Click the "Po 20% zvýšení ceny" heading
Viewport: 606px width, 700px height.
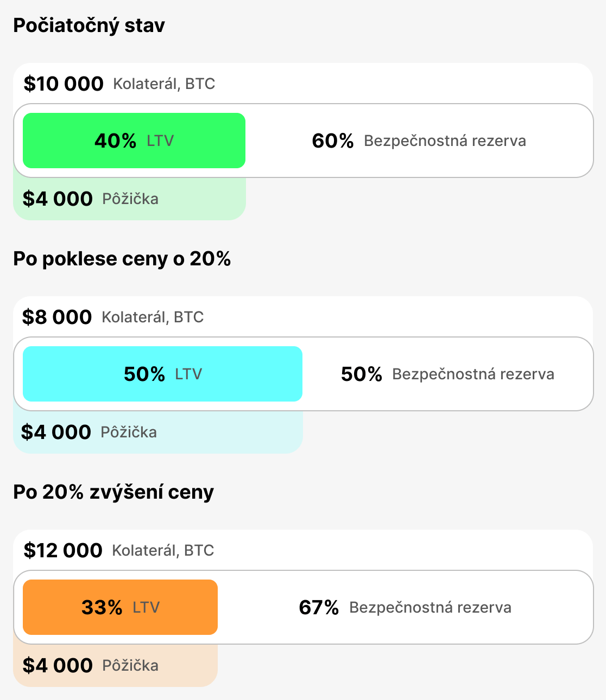click(x=113, y=492)
